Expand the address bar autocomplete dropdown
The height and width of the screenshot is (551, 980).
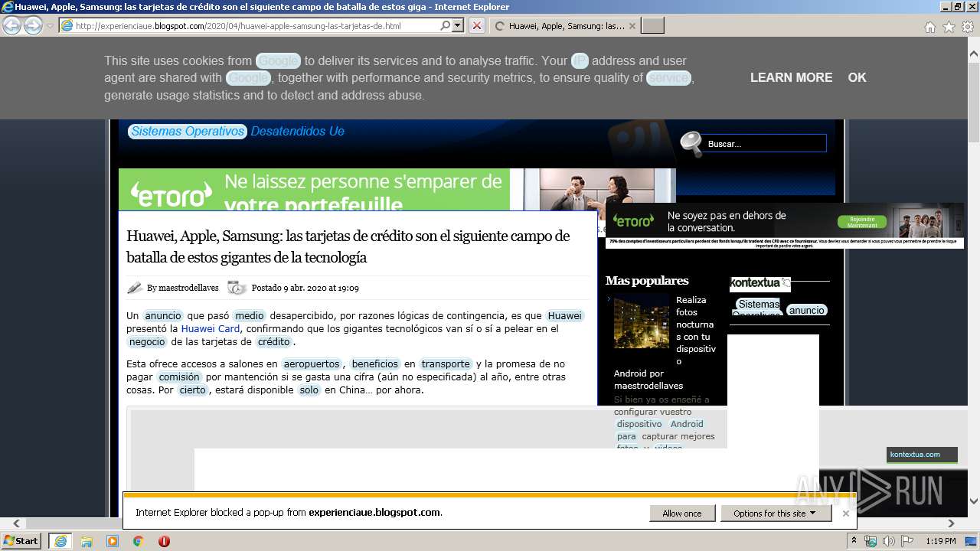pyautogui.click(x=458, y=26)
